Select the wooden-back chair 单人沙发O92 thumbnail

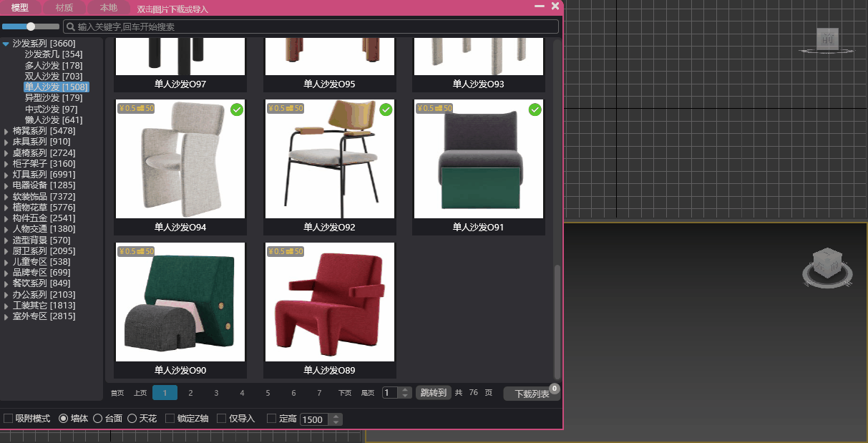tap(330, 159)
